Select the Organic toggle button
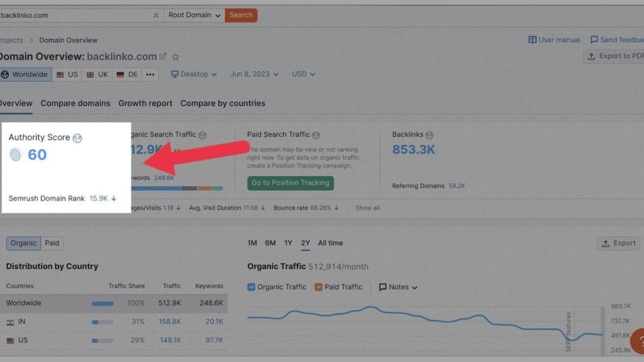The image size is (644, 362). pos(24,243)
